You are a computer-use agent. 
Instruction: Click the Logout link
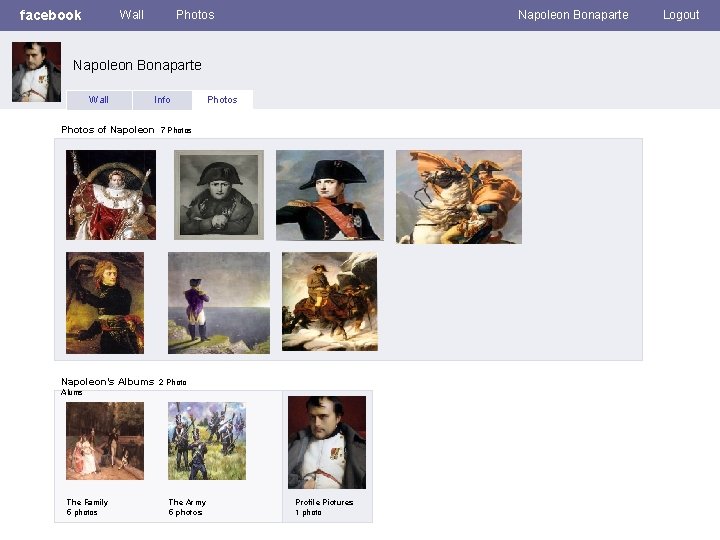(681, 15)
